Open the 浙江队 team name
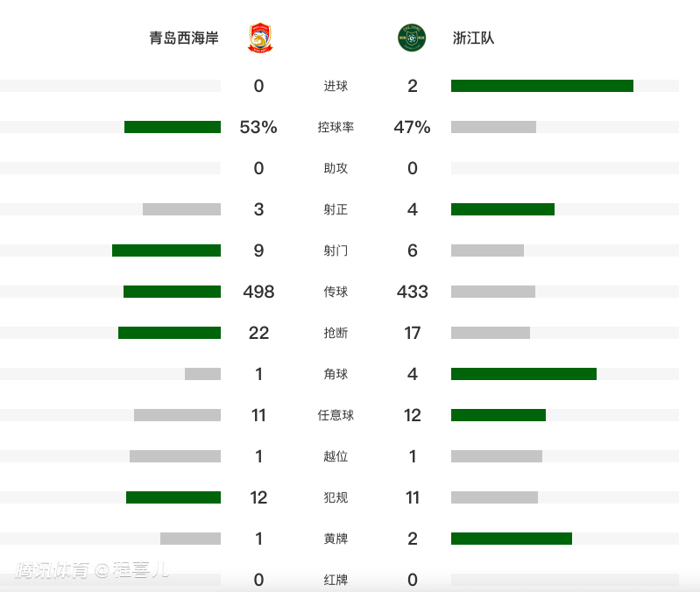Screen dimensions: 700x592 click(473, 38)
